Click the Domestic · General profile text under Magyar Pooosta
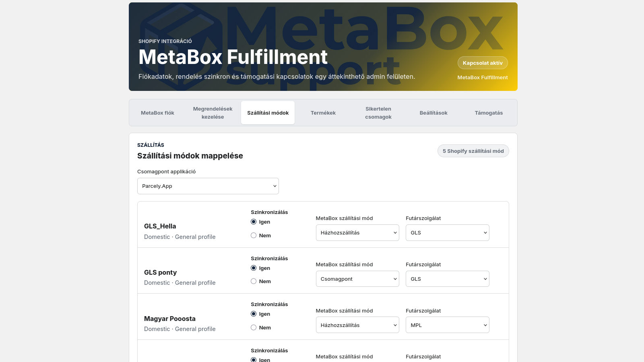644x362 pixels. point(180,329)
